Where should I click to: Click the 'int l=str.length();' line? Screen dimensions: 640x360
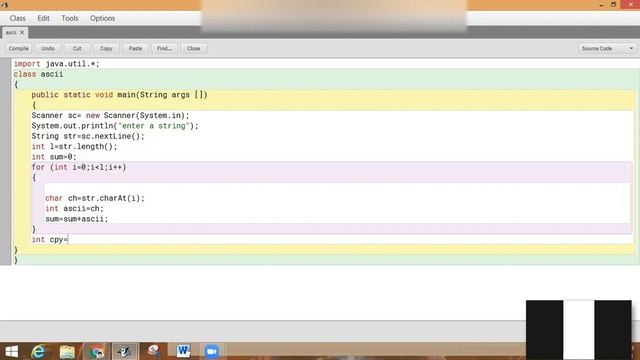74,147
